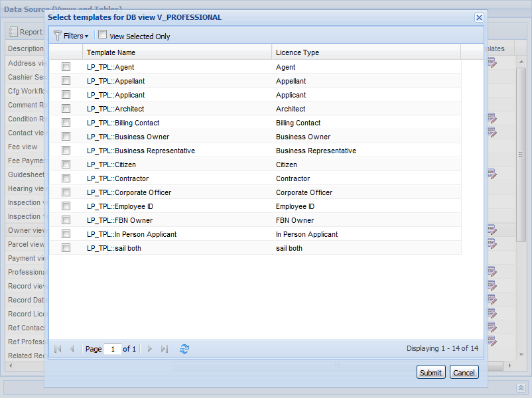Enable View Selected Only checkbox
532x398 pixels.
(103, 35)
